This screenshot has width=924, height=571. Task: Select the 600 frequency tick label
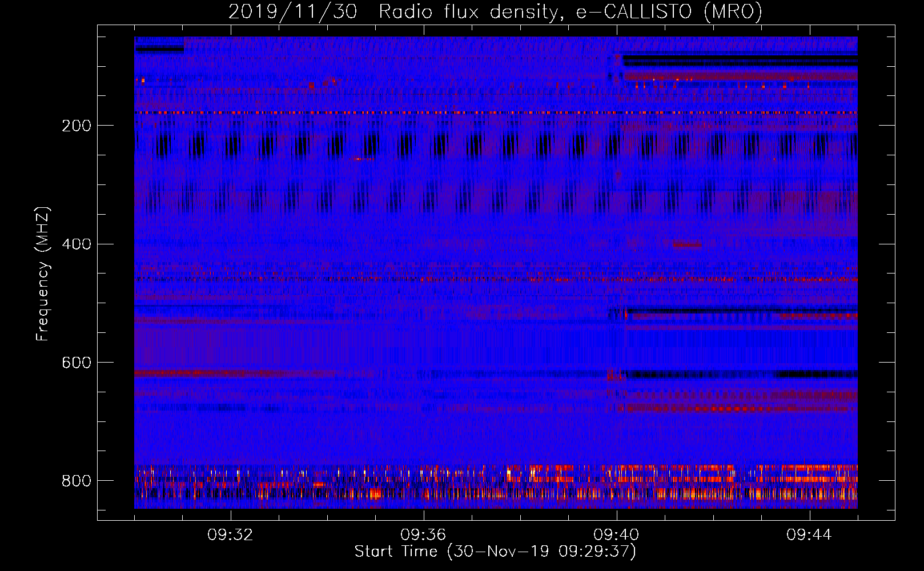coord(77,363)
